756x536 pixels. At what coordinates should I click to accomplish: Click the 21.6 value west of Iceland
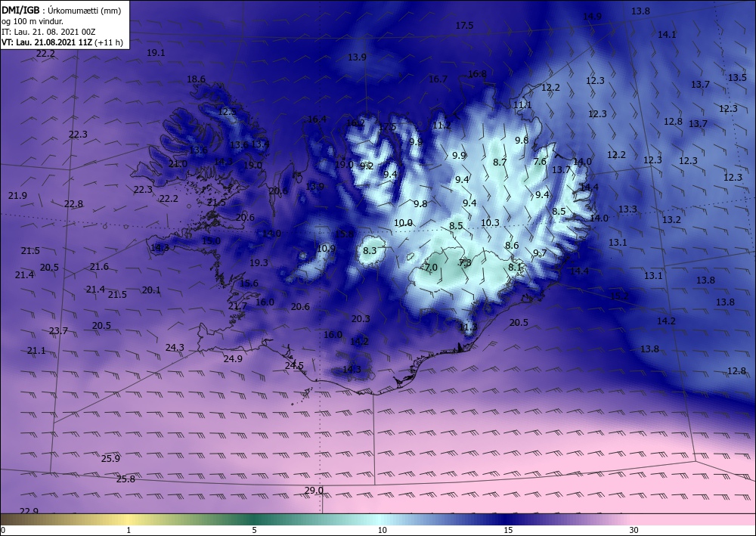99,267
